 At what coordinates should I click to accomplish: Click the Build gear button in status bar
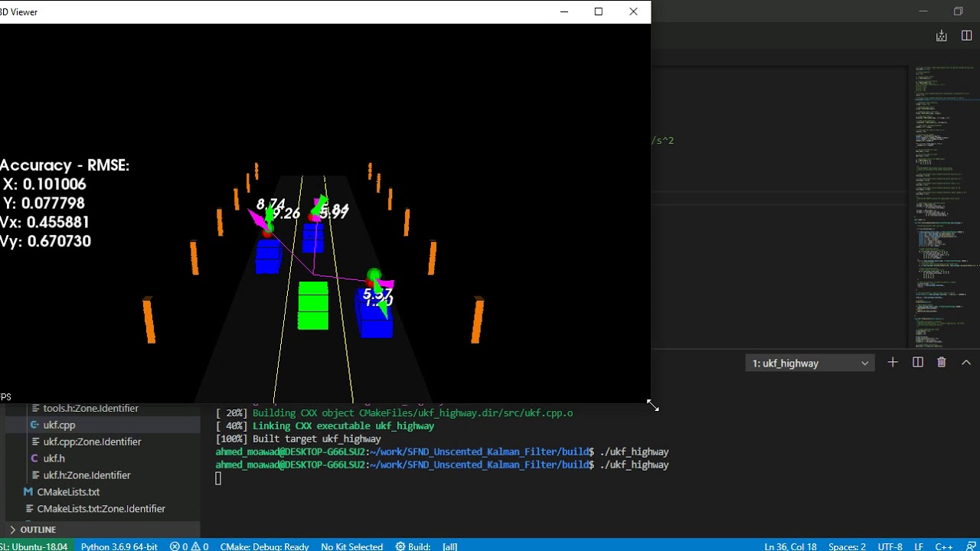[x=413, y=546]
